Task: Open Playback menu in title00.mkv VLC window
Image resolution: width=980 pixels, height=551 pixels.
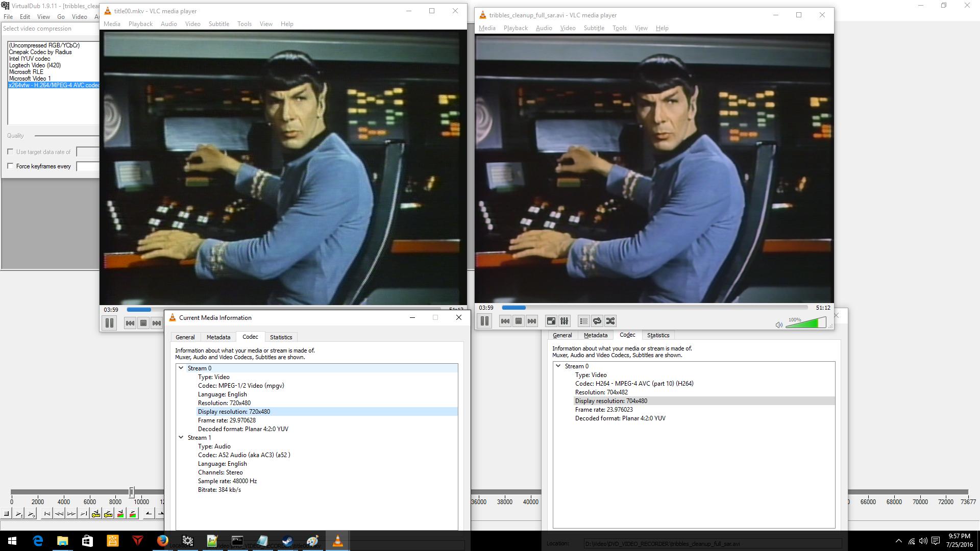Action: click(x=140, y=24)
